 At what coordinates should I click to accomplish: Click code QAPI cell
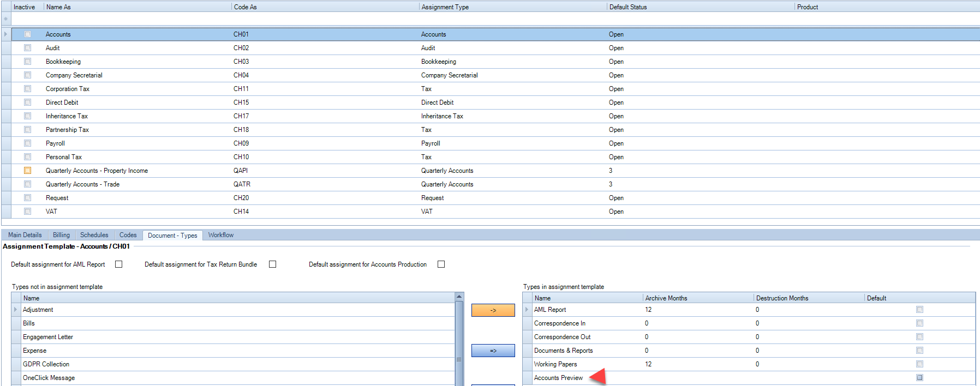241,171
